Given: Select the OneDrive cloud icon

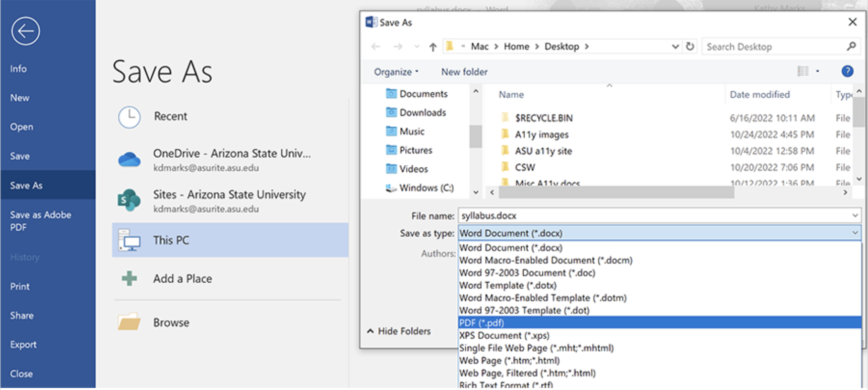Looking at the screenshot, I should point(129,160).
